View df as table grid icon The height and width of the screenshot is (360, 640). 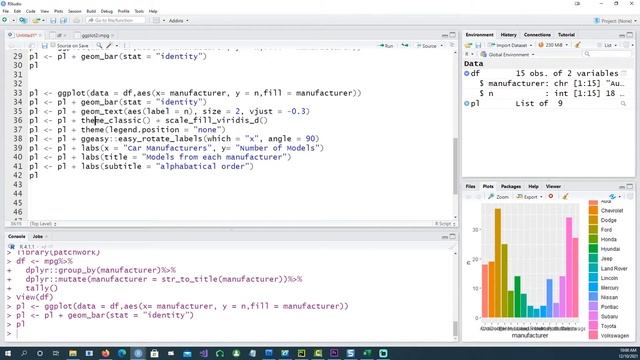tap(624, 73)
